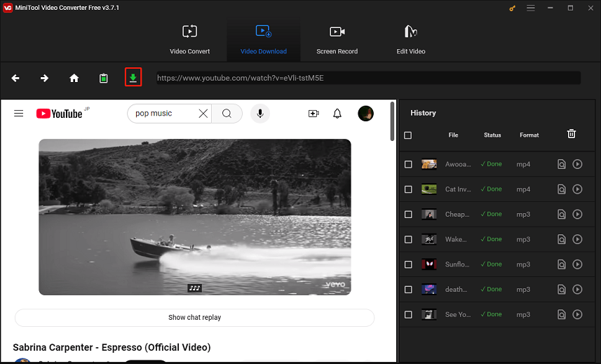601x364 pixels.
Task: Click the paste URL clipboard icon
Action: pyautogui.click(x=104, y=78)
